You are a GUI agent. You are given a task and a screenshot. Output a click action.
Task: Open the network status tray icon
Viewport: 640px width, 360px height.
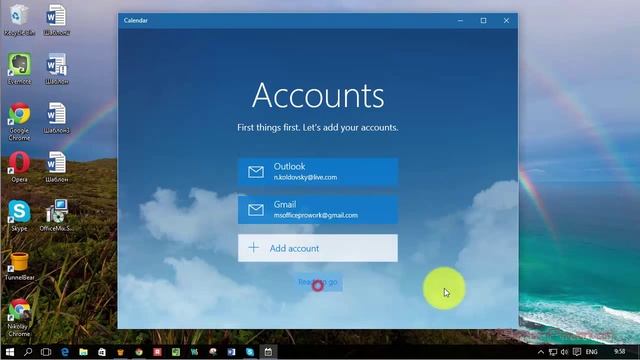[553, 352]
